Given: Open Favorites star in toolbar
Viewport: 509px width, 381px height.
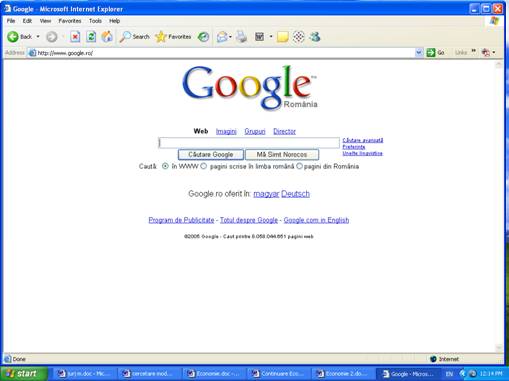Looking at the screenshot, I should (161, 37).
